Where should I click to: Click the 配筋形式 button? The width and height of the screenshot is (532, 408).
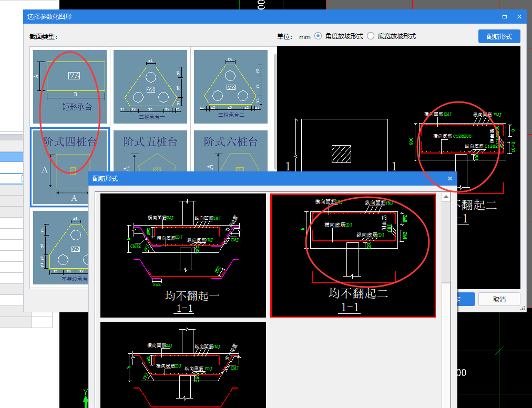(499, 36)
